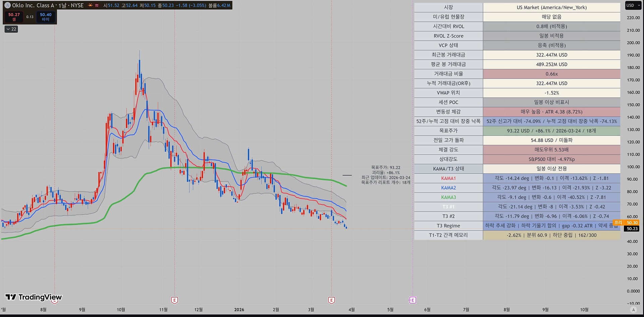Click the 시장 row label in table

[448, 7]
